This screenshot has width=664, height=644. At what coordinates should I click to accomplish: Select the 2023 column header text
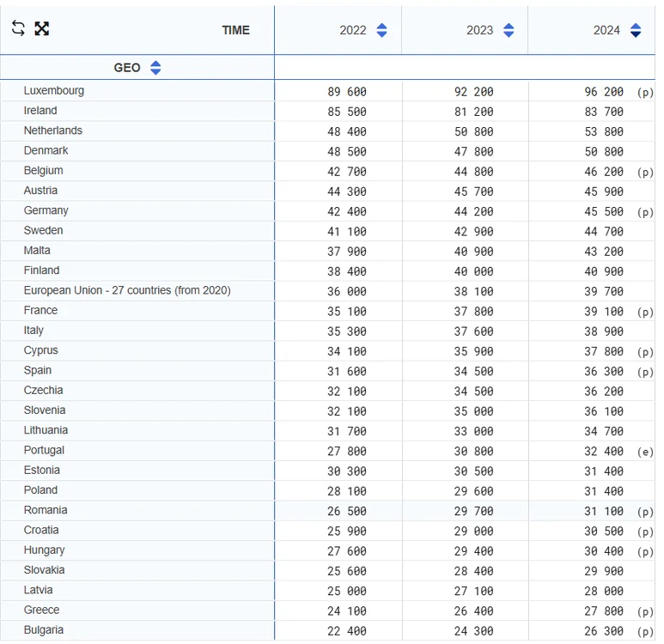[x=480, y=30]
